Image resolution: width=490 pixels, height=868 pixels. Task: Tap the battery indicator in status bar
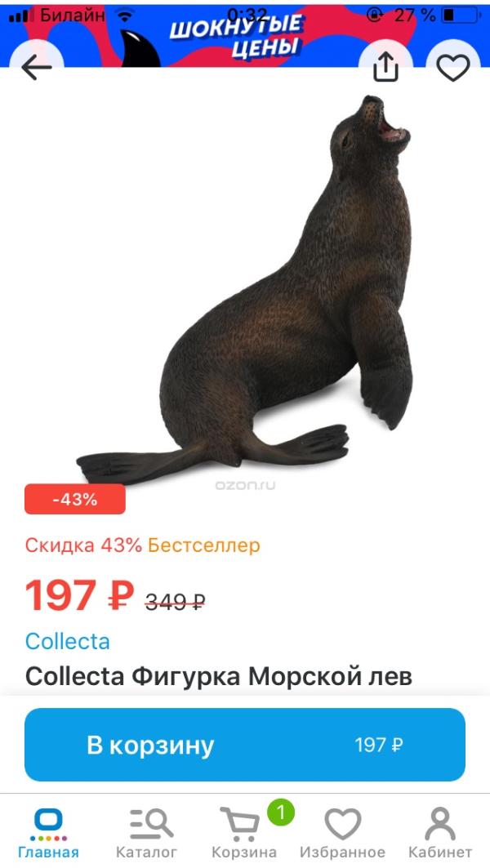pos(460,16)
